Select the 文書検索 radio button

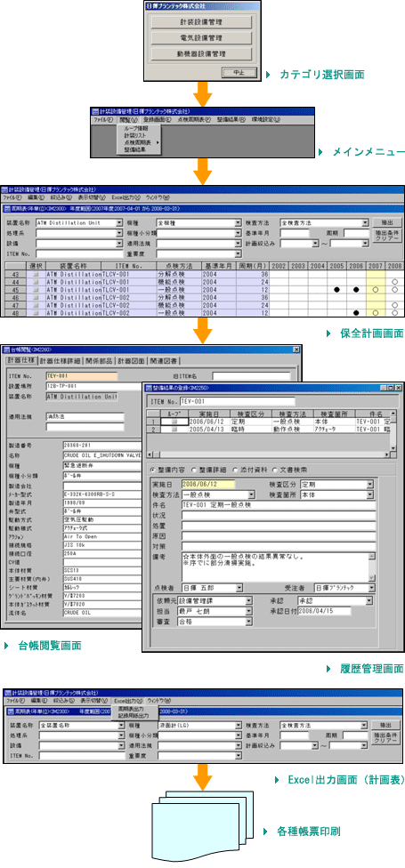pyautogui.click(x=290, y=470)
